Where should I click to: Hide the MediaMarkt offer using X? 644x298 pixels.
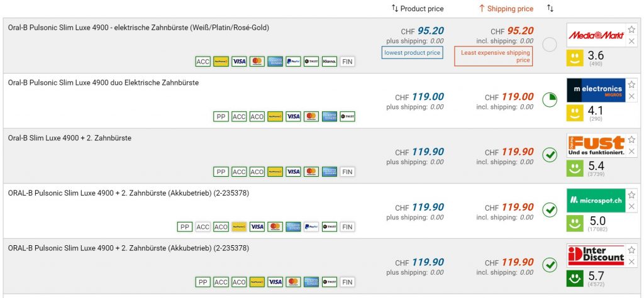click(x=631, y=41)
